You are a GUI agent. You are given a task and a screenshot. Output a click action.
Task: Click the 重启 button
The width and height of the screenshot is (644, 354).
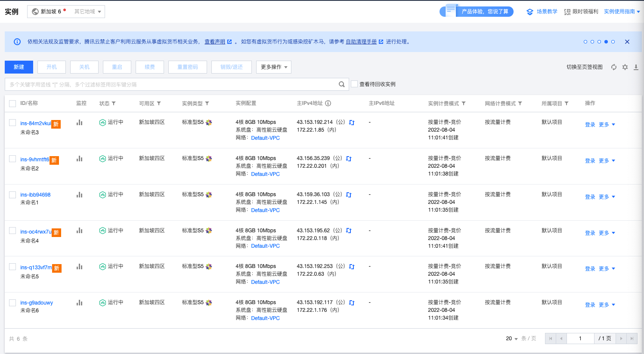[117, 67]
